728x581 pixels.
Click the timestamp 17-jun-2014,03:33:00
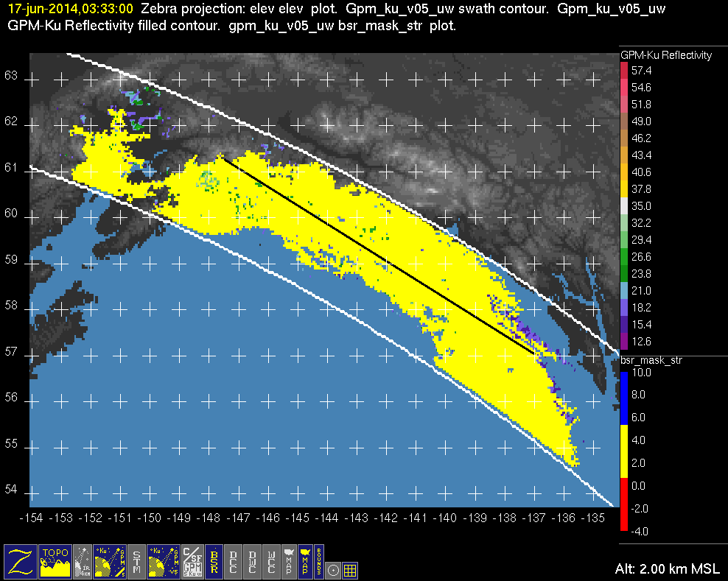(x=71, y=9)
